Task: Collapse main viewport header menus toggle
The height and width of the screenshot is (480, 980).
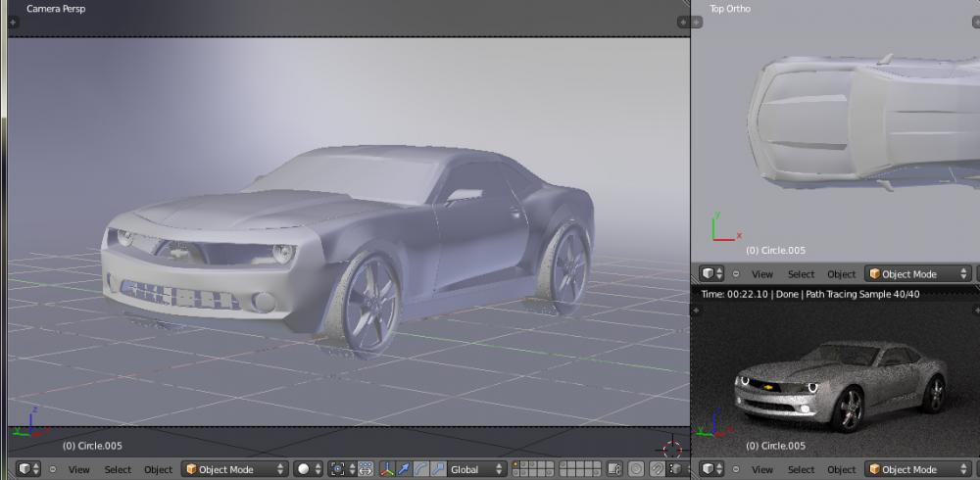Action: [53, 469]
